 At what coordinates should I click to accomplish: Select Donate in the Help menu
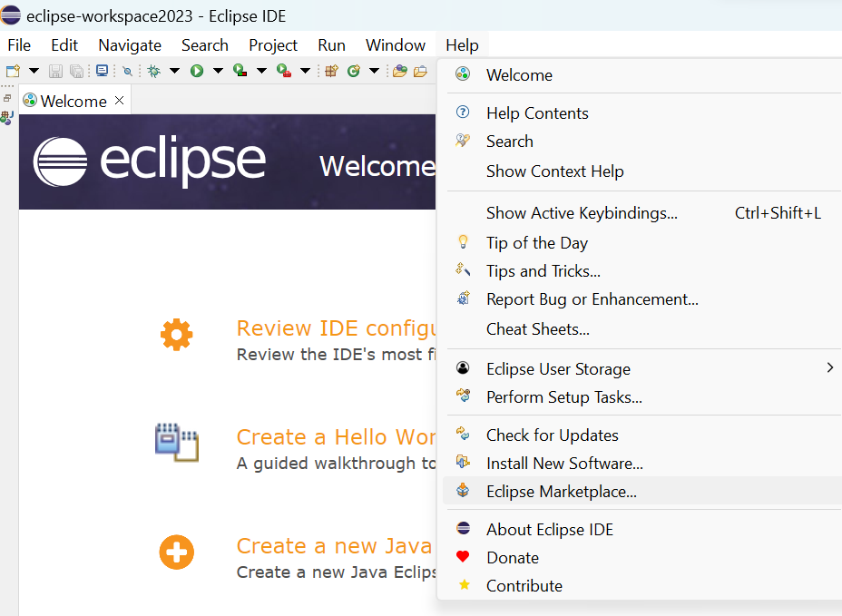(642, 558)
